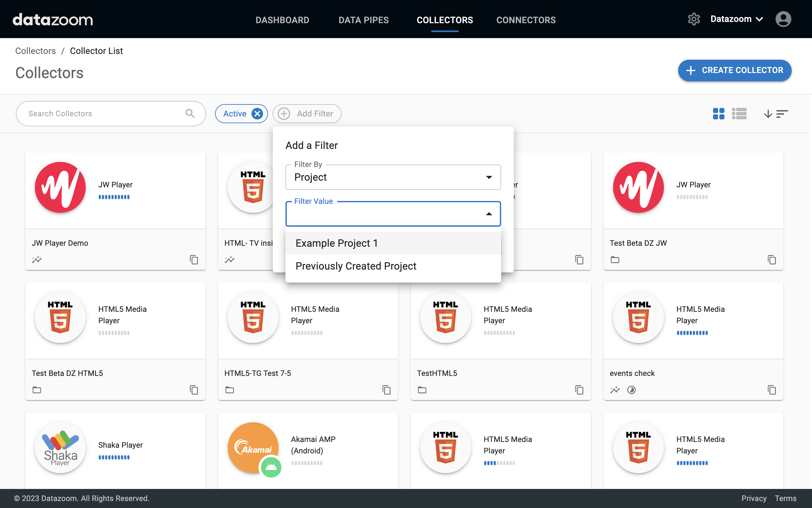Screen dimensions: 812x508
Task: Open the Datazoom account dropdown
Action: 737,19
